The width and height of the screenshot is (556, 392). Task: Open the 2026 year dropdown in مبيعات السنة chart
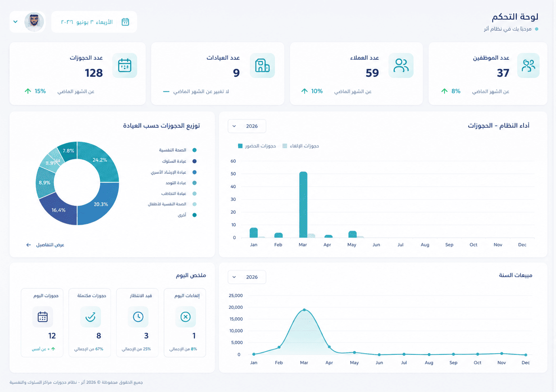[x=247, y=277]
